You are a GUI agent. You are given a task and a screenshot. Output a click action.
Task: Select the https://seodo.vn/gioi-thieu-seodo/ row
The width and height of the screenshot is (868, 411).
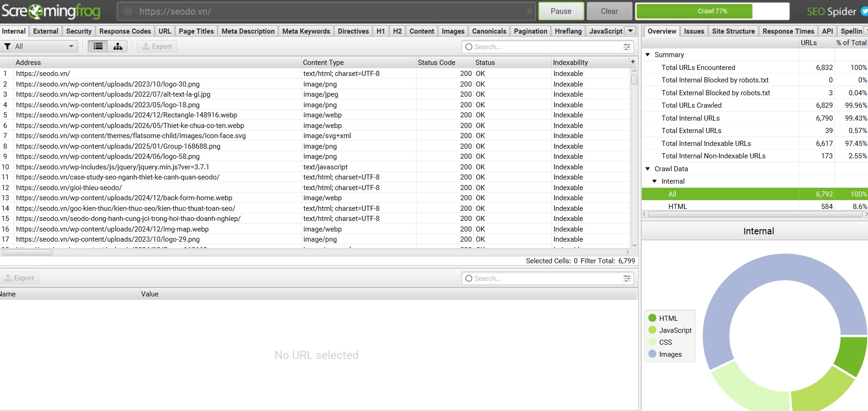pyautogui.click(x=315, y=188)
